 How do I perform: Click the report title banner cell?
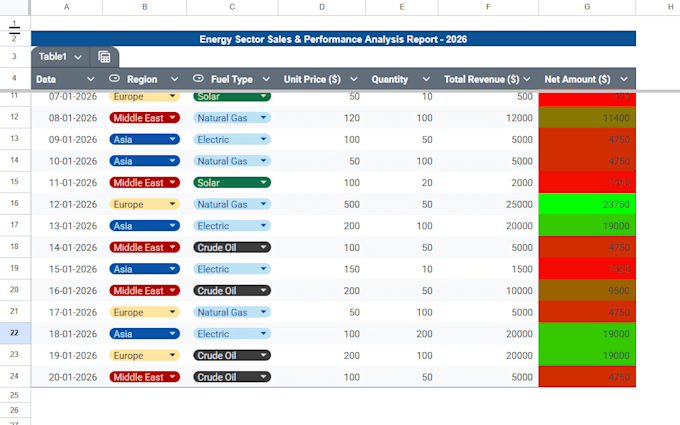[333, 39]
